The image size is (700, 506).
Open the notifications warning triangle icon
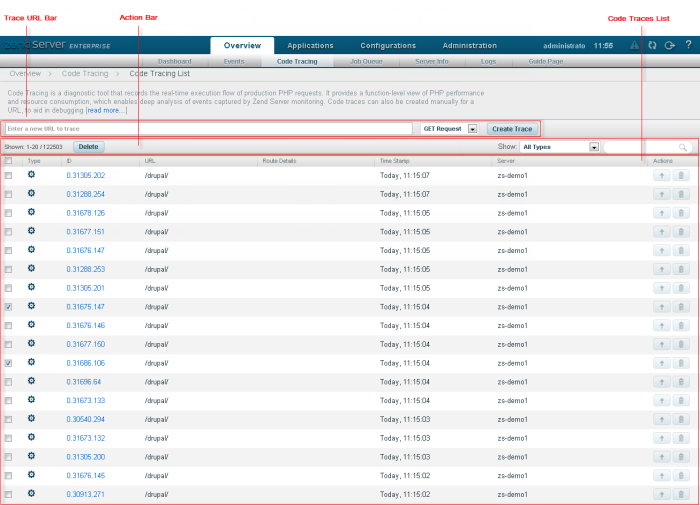[x=634, y=45]
